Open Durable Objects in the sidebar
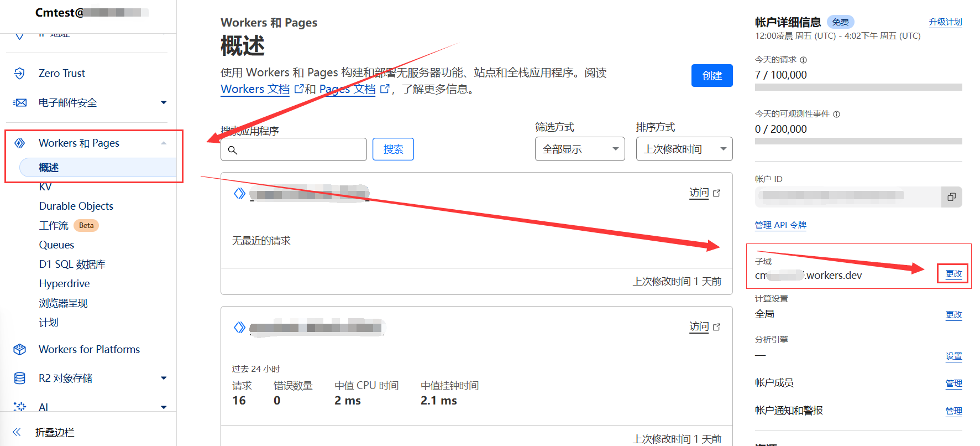The height and width of the screenshot is (446, 980). point(76,206)
